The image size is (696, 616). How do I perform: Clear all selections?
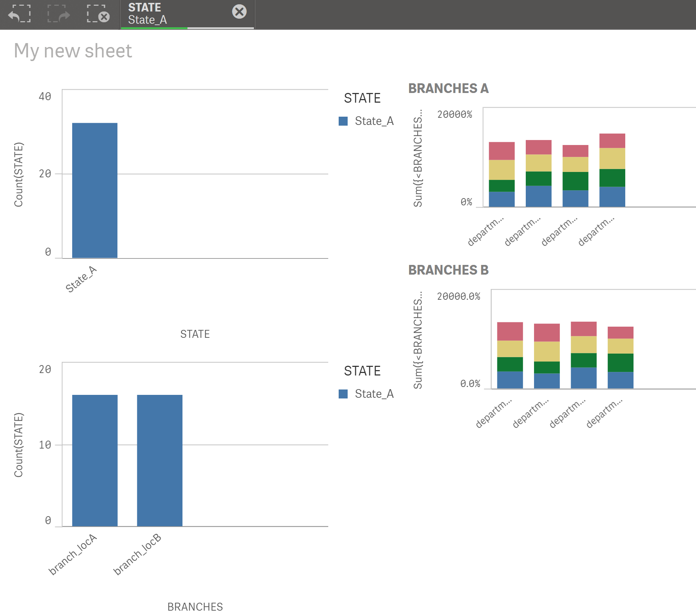click(98, 14)
